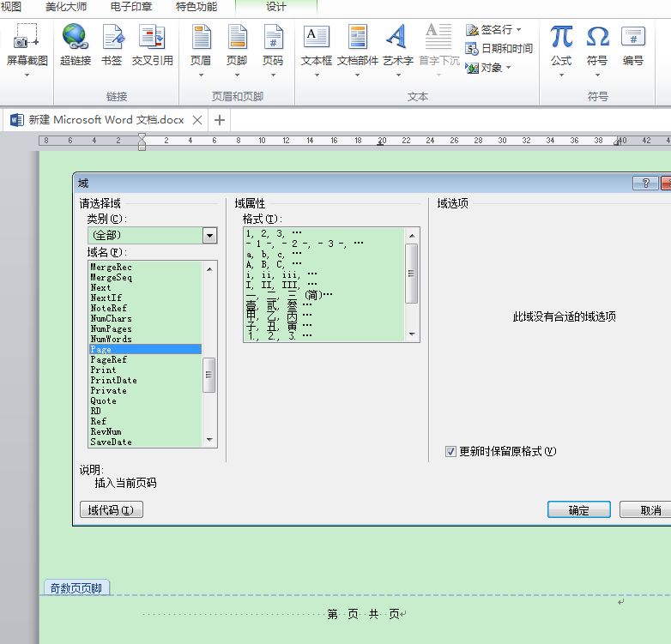
Task: Click format list scroll-up arrow
Action: 412,236
